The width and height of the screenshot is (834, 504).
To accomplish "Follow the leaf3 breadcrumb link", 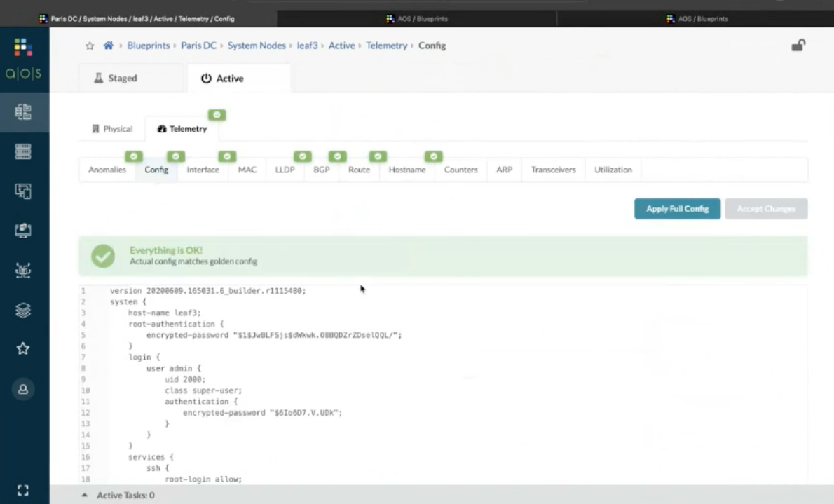I will pos(307,46).
